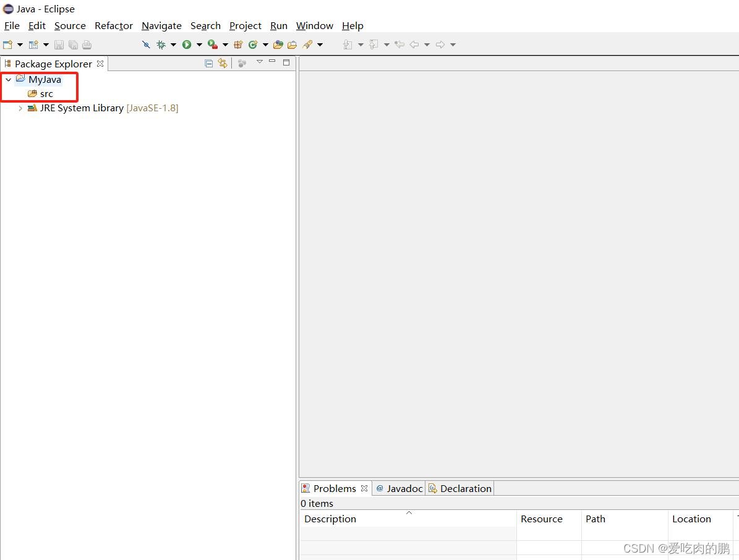This screenshot has width=739, height=560.
Task: Select the Package Explorer tab
Action: point(53,64)
